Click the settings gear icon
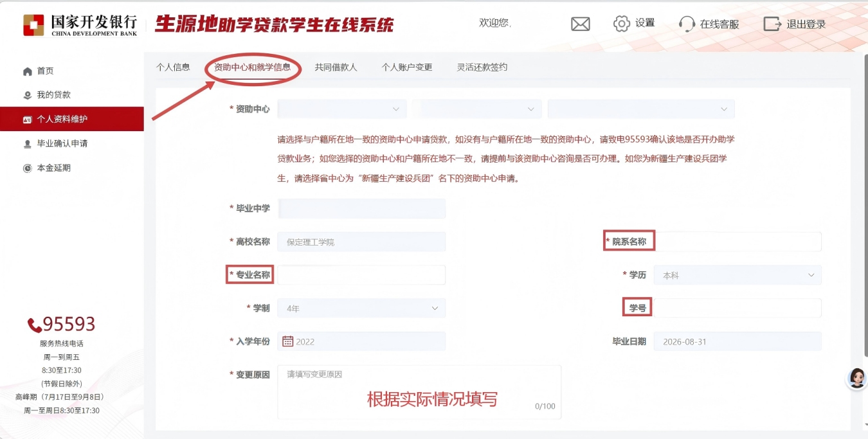The image size is (868, 439). [622, 24]
